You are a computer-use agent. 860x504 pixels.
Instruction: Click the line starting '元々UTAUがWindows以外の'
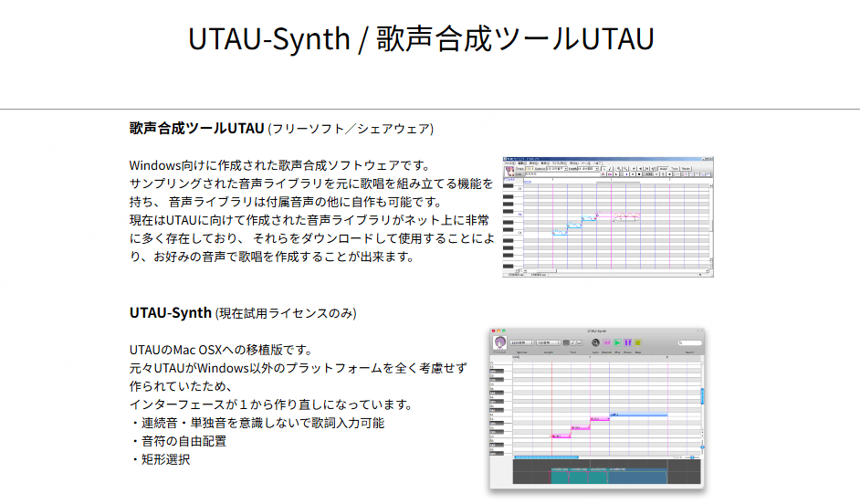(299, 368)
